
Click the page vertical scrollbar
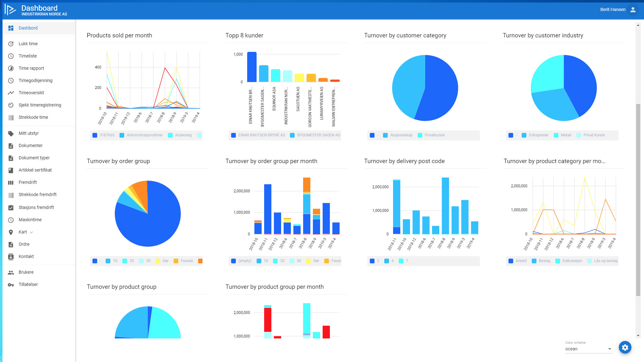(638, 200)
